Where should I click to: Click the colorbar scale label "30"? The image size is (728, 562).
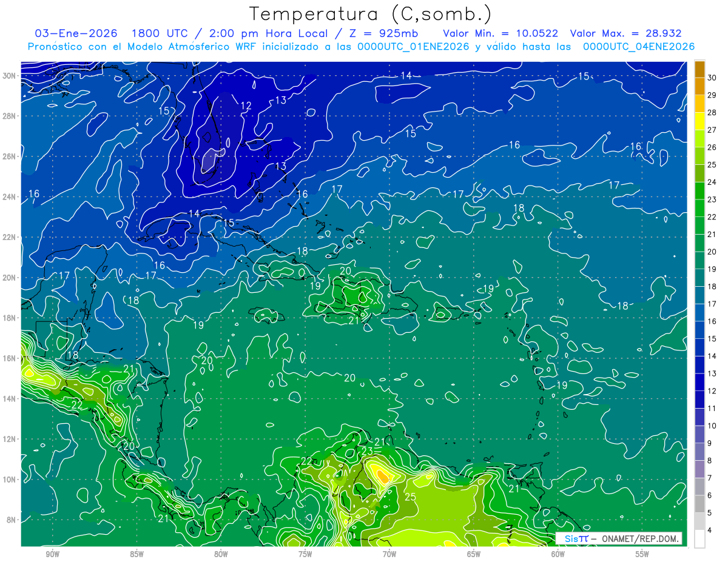pos(712,77)
